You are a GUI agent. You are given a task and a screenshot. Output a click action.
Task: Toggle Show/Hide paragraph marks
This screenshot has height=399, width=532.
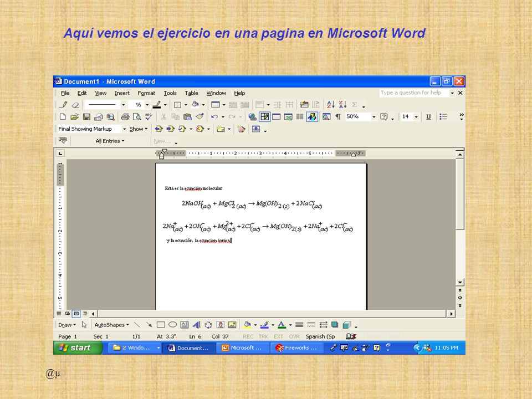click(x=338, y=117)
